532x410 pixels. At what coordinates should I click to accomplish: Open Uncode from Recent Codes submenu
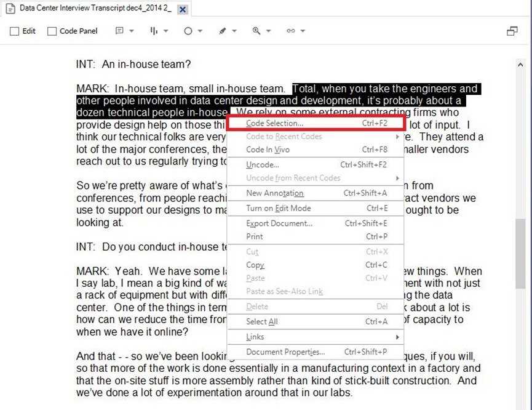316,178
